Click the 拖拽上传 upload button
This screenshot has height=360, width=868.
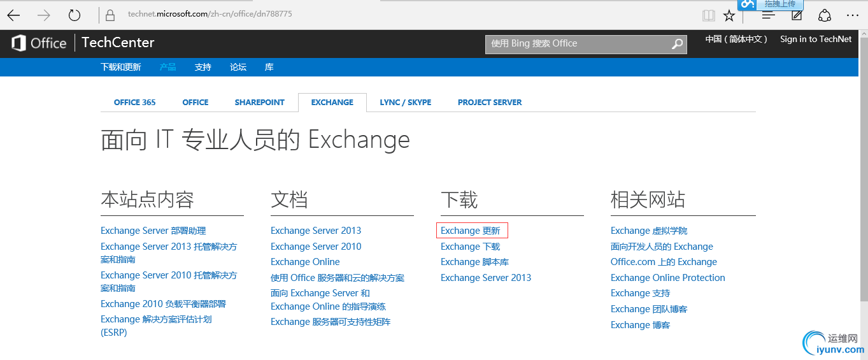click(x=771, y=4)
